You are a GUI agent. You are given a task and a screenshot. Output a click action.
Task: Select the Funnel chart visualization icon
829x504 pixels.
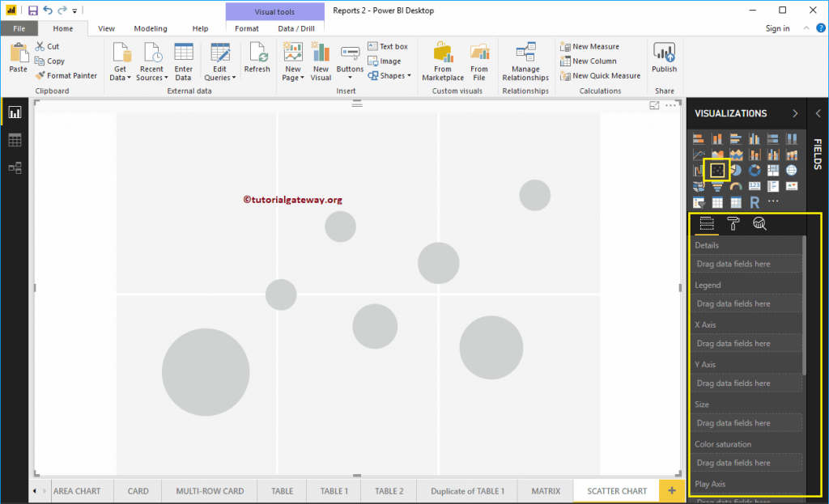click(x=717, y=187)
